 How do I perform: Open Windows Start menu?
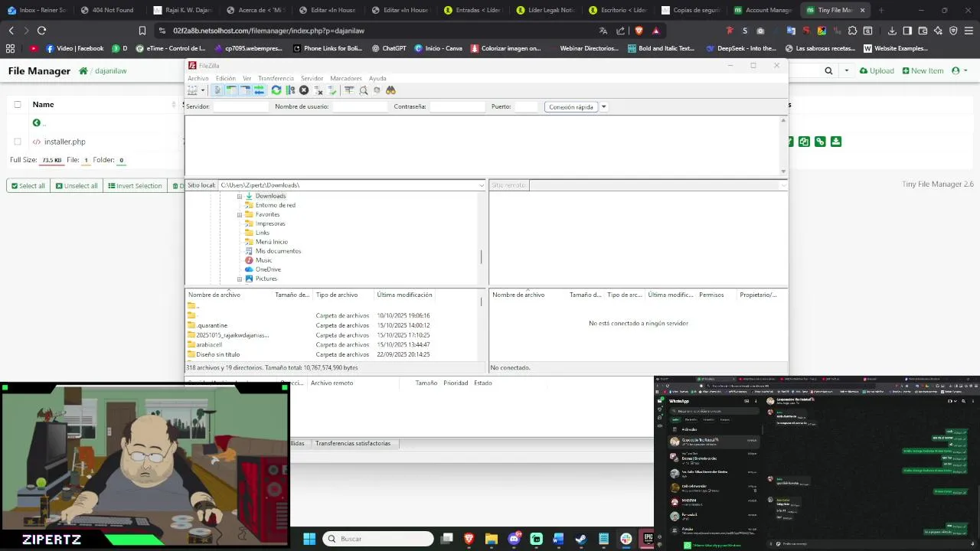coord(309,539)
